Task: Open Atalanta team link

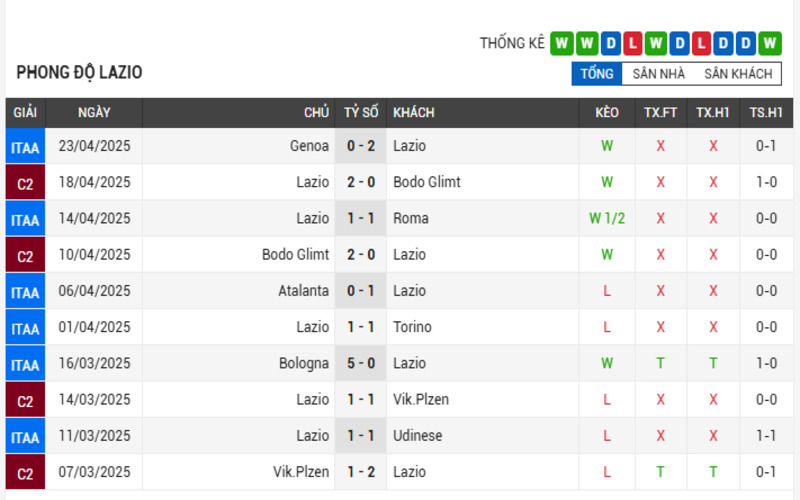Action: click(x=303, y=291)
